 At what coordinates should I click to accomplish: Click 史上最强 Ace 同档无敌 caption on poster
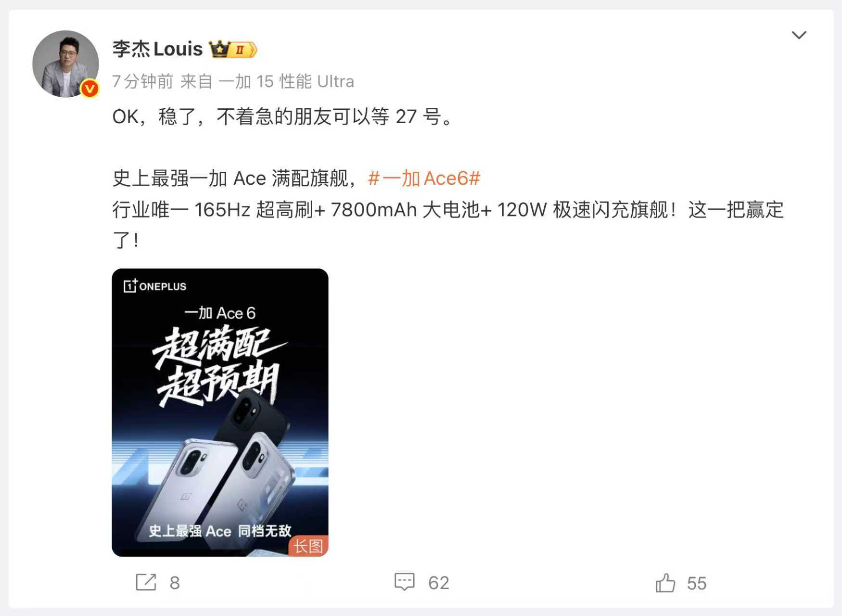pyautogui.click(x=220, y=531)
